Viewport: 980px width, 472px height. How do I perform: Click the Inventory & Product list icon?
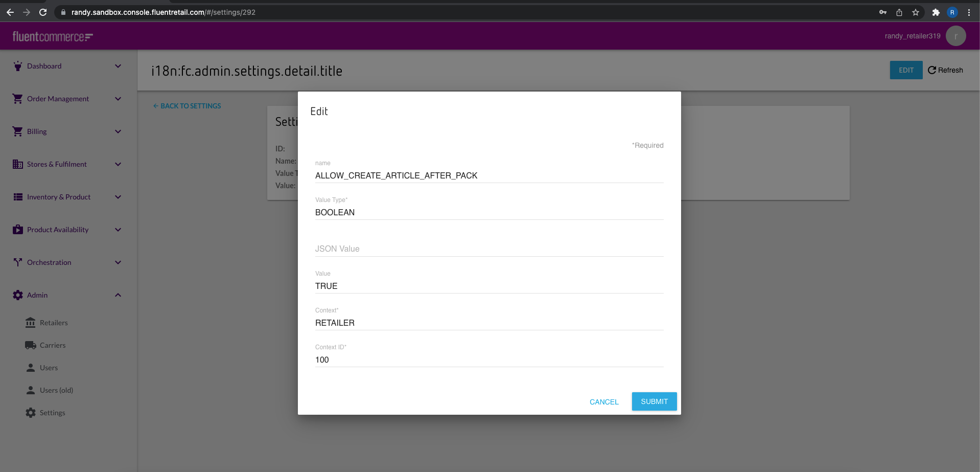18,197
